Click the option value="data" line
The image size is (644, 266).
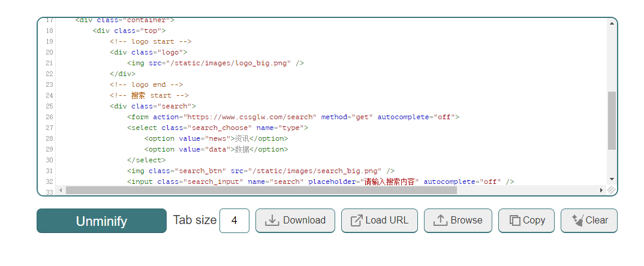(x=216, y=149)
